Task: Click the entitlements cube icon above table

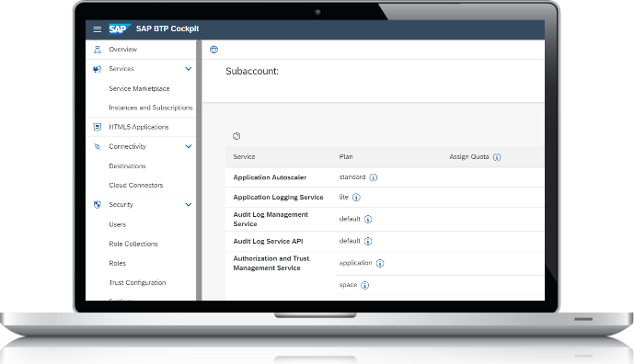Action: tap(236, 136)
